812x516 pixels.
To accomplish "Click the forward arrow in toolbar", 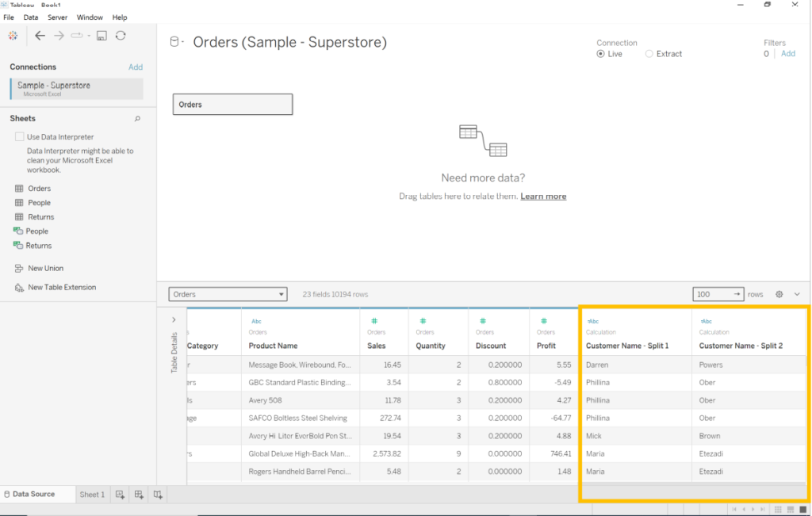I will tap(59, 36).
